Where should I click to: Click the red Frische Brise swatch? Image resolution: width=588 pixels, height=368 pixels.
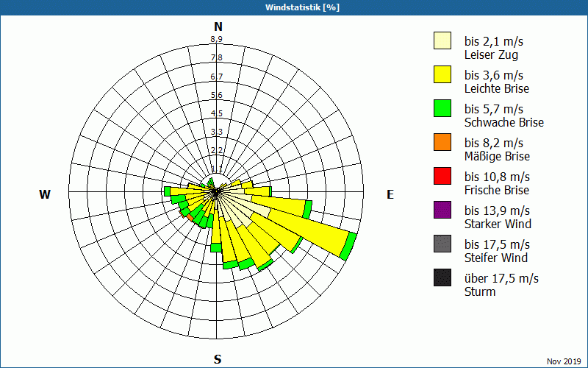pyautogui.click(x=442, y=176)
